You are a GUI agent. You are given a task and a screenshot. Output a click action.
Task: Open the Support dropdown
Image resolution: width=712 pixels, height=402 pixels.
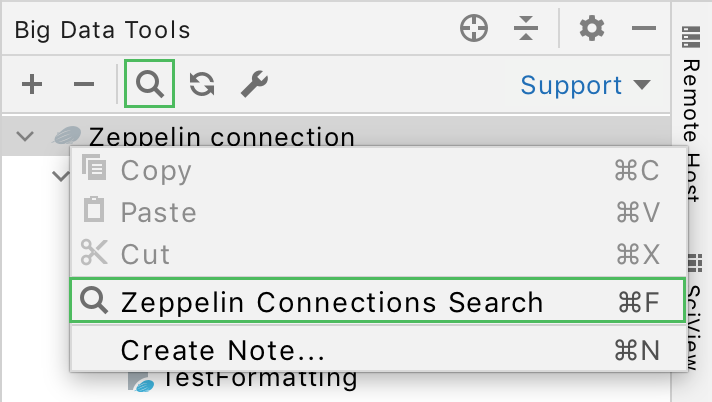point(585,85)
